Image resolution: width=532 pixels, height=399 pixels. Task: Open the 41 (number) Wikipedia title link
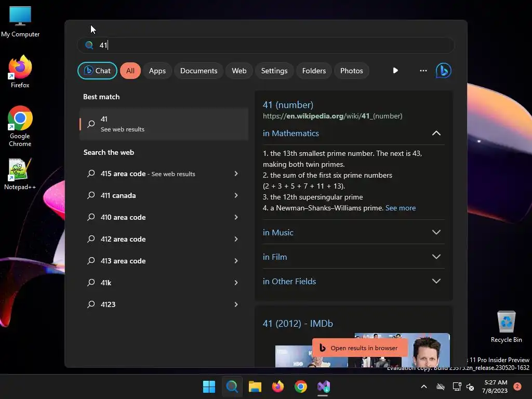[x=288, y=105]
